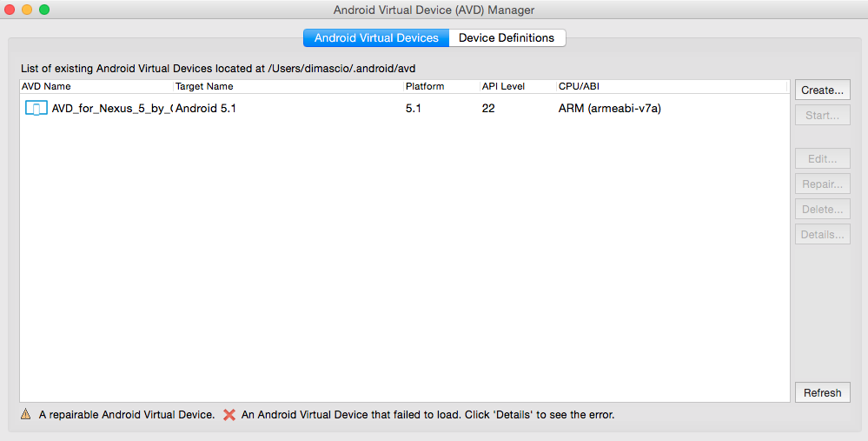
Task: Click the Repair... button
Action: (822, 184)
